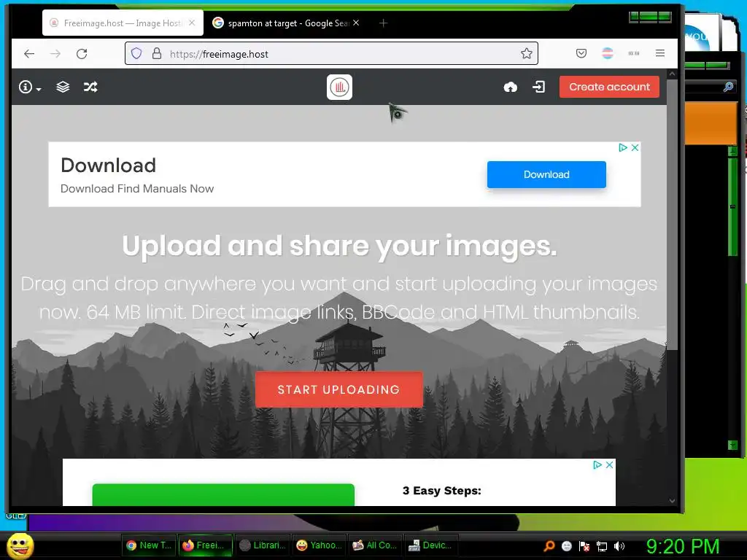Screen dimensions: 747x560
Task: Click the Create account button
Action: pos(609,87)
